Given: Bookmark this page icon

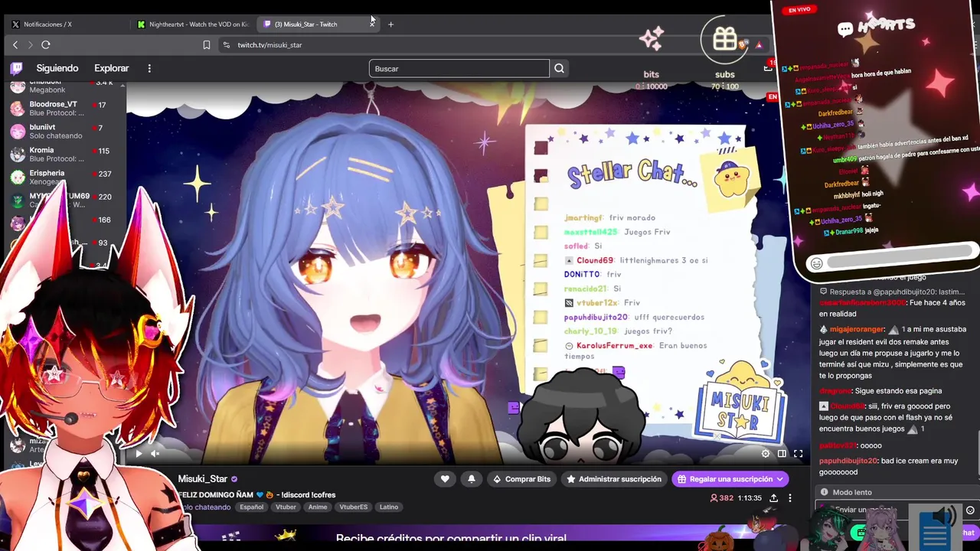Looking at the screenshot, I should point(207,45).
